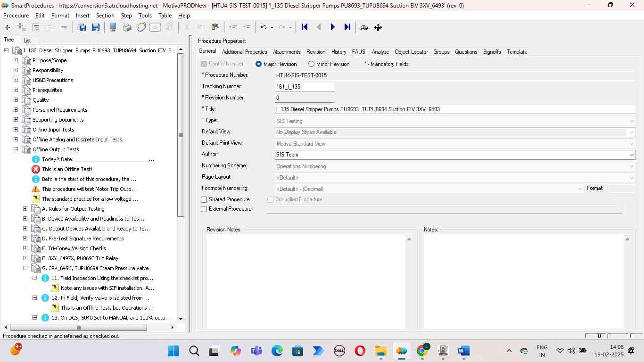Screen dimensions: 644x362
Task: Jump to last item with skip-forward arrow
Action: [347, 27]
